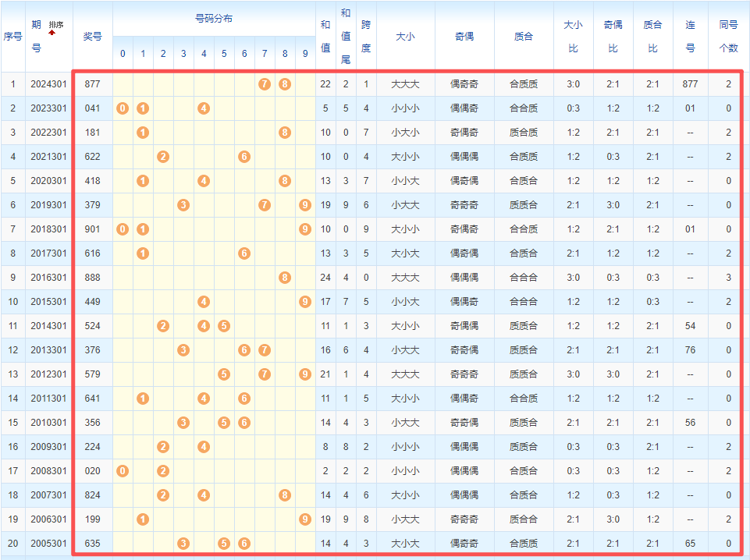Click orange ball 3 in row 2019301

(183, 205)
